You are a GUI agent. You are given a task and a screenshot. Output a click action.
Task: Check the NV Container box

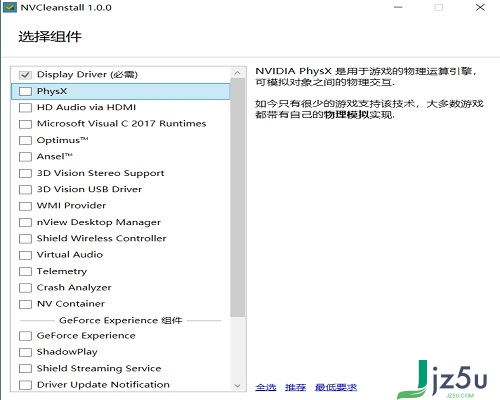pos(25,304)
